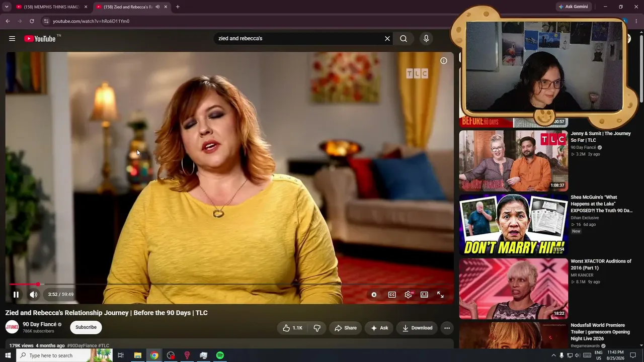644x362 pixels.
Task: Dislike the video
Action: 317,328
